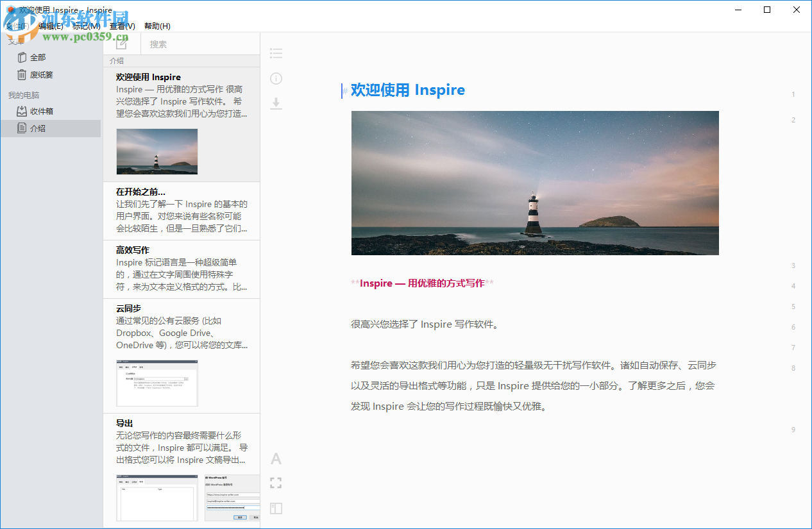
Task: Click the 收件箱 inbox icon
Action: pyautogui.click(x=22, y=111)
